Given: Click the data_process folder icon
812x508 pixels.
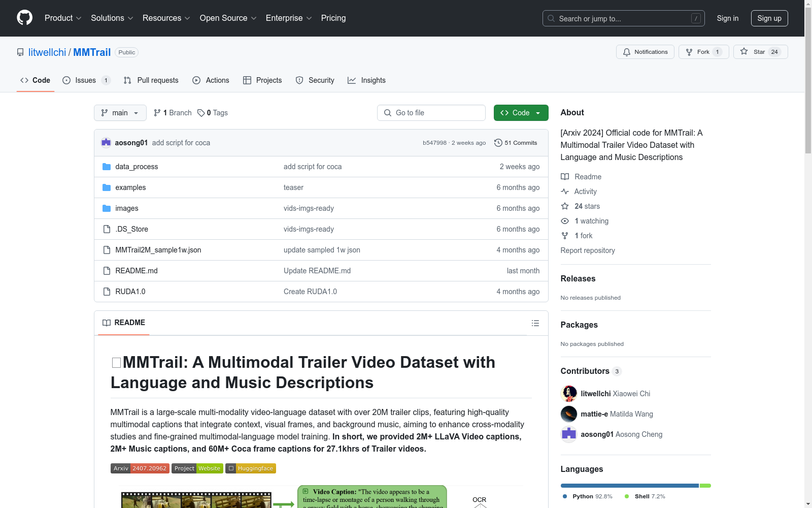Looking at the screenshot, I should click(x=107, y=167).
